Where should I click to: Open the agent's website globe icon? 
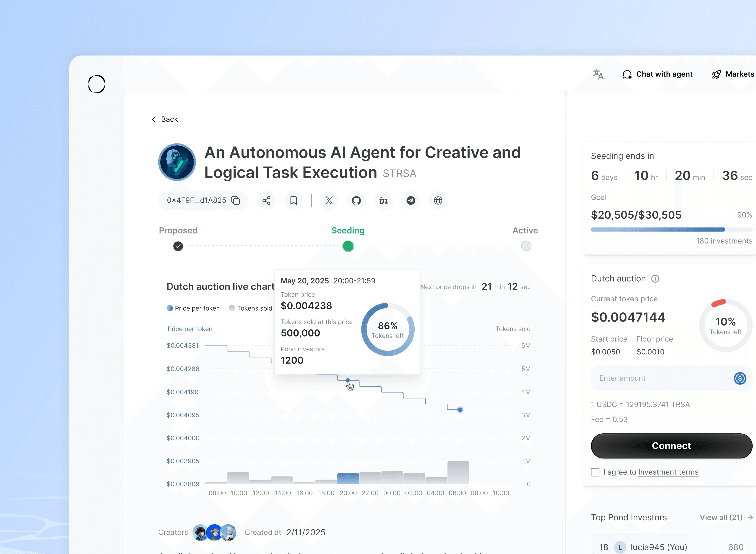438,201
